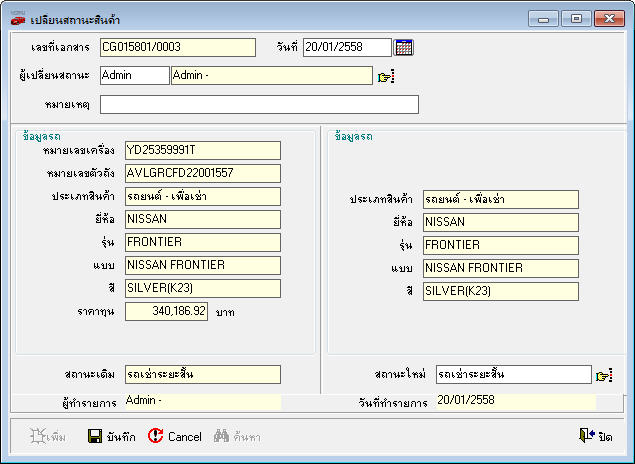This screenshot has width=635, height=464.
Task: Click the right brand field NISSAN
Action: 501,222
